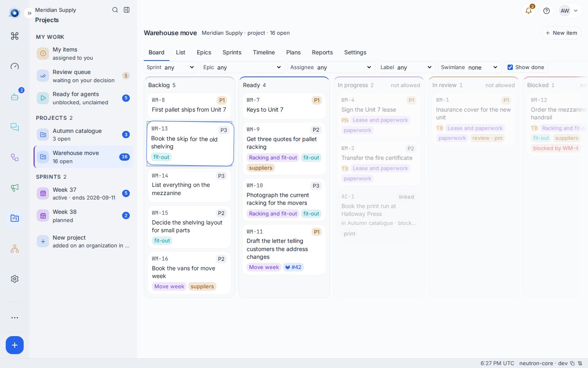Open card WM-11 draft letter
This screenshot has width=588, height=368.
pos(284,249)
